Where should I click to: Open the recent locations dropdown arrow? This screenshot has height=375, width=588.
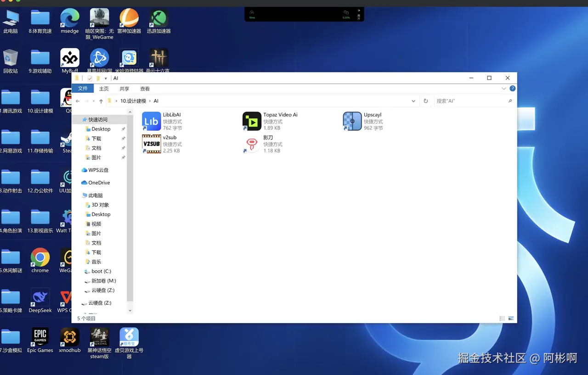(94, 101)
